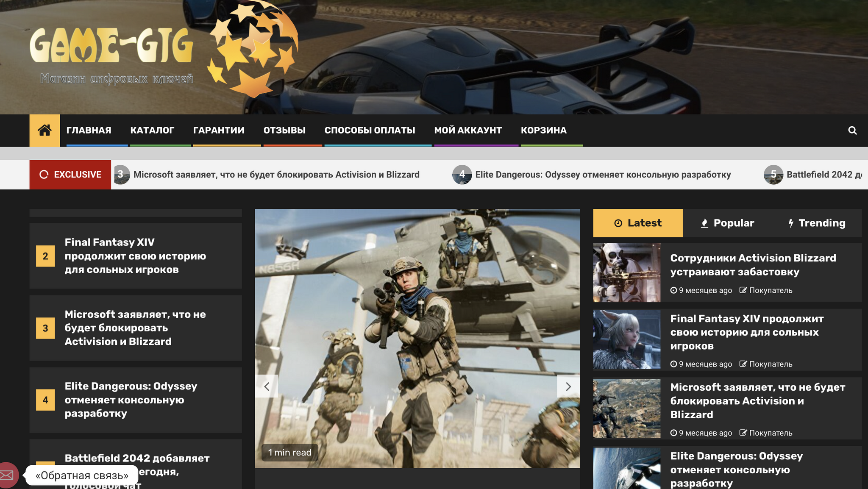The height and width of the screenshot is (489, 868).
Task: Go to previous slide arrow
Action: pos(267,386)
